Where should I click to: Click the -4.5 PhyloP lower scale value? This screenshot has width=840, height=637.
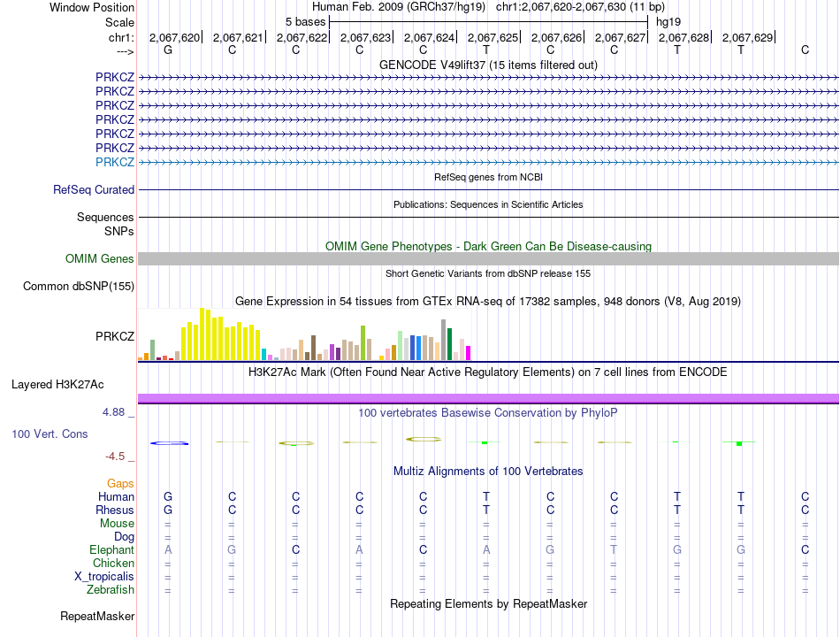tap(115, 457)
